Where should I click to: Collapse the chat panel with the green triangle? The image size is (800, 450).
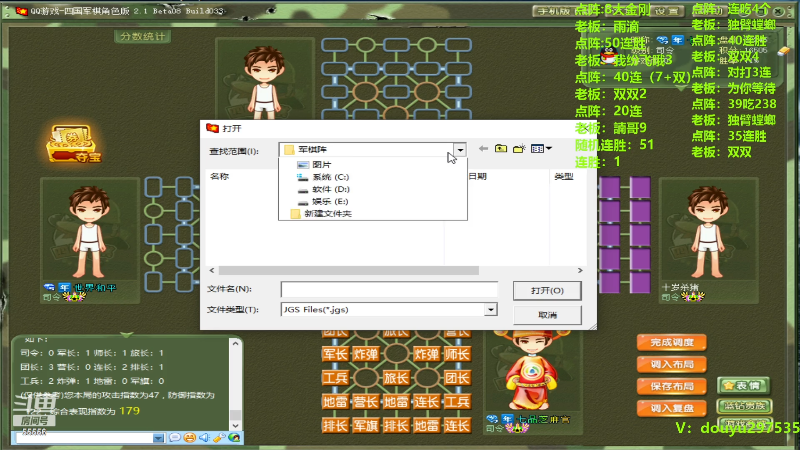[x=127, y=334]
